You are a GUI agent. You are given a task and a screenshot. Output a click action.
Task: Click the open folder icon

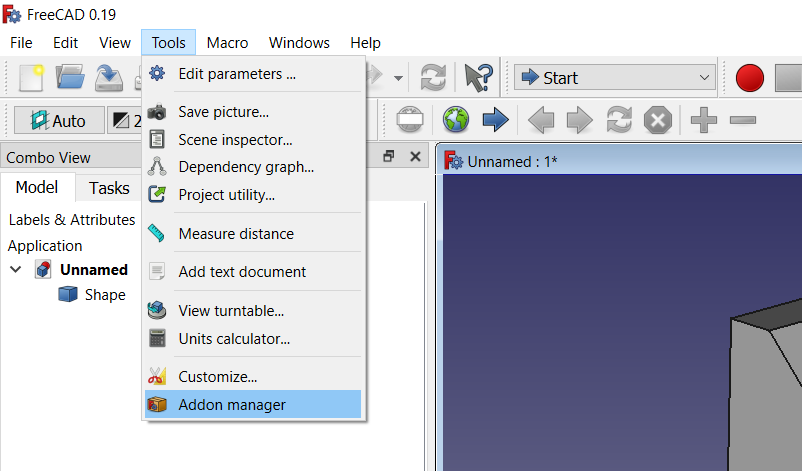70,78
